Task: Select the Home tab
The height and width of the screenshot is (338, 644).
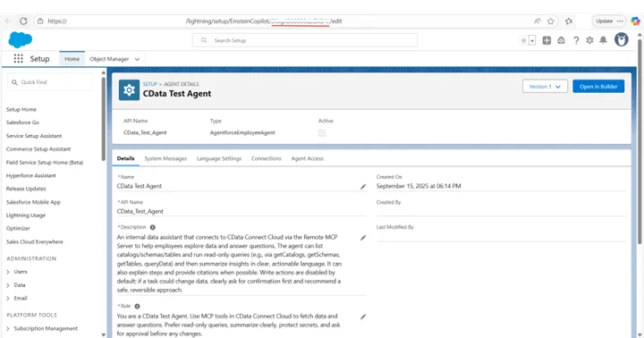Action: (72, 59)
